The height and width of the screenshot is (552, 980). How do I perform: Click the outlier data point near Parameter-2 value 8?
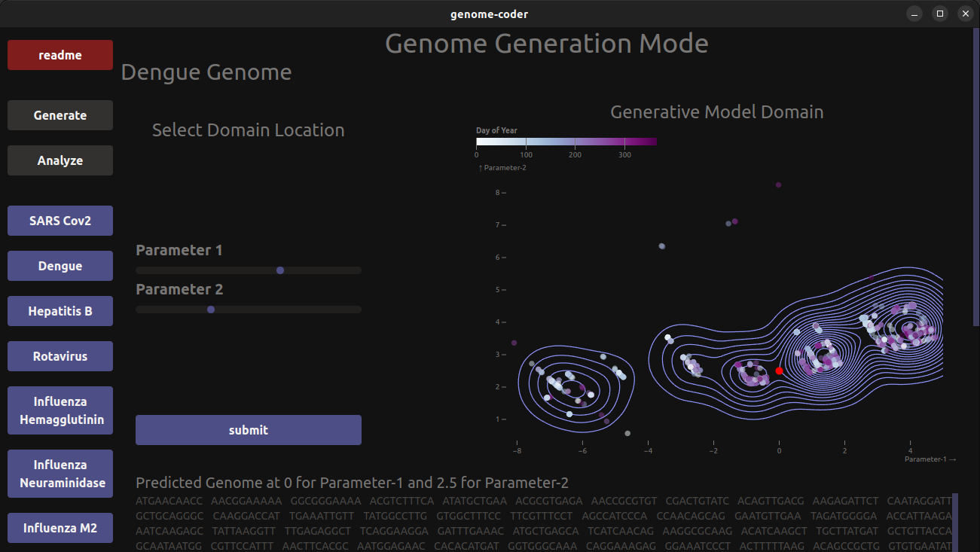click(x=778, y=185)
